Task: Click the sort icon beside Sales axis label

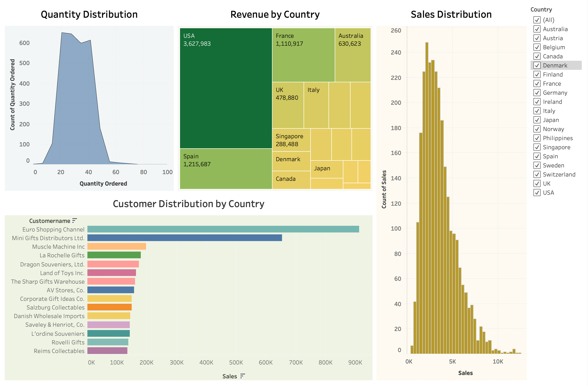Action: (x=243, y=376)
